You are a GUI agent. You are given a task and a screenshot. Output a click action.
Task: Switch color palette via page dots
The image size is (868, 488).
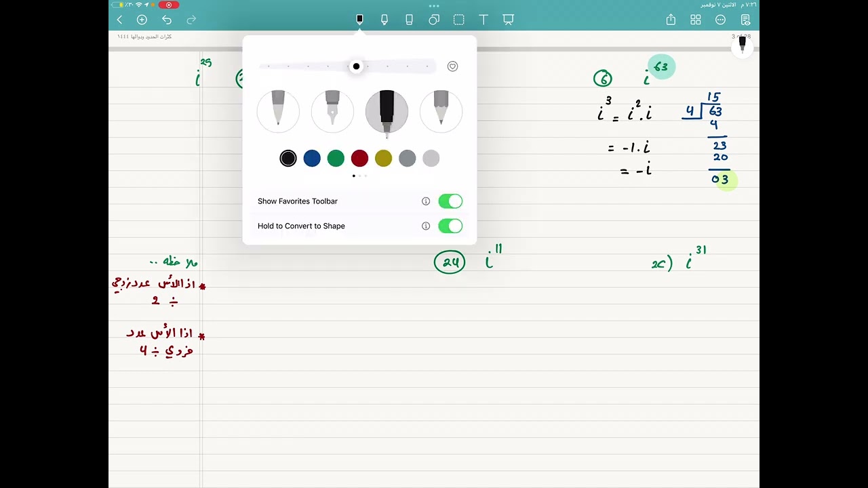click(359, 176)
